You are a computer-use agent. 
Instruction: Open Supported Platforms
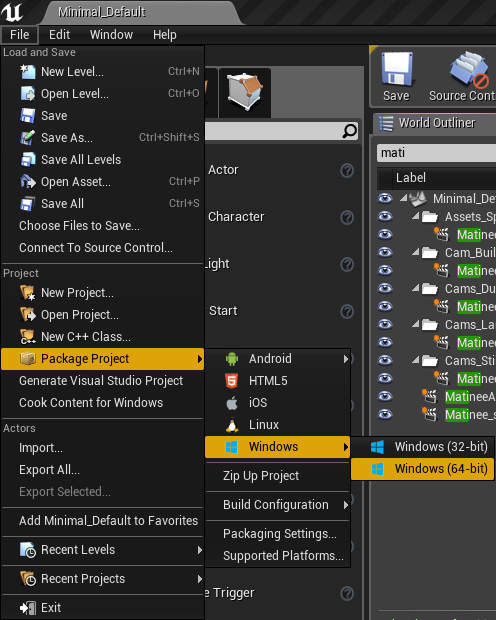pos(278,556)
